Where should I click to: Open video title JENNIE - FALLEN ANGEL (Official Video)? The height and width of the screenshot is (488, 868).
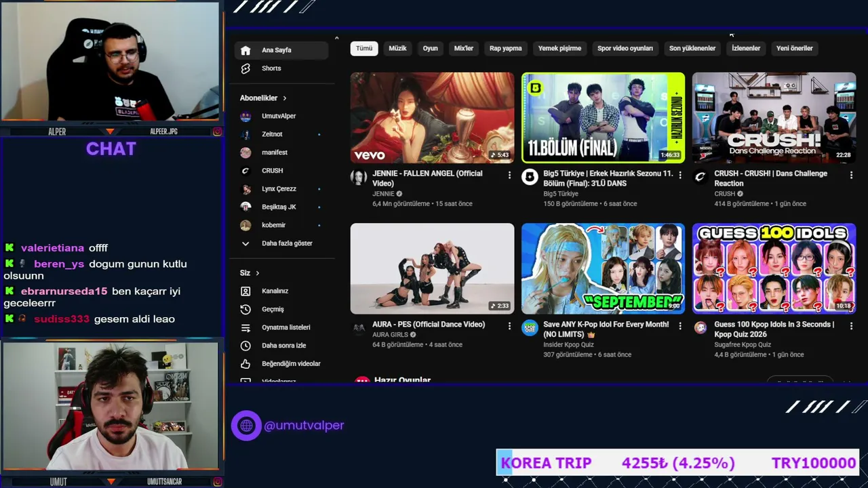point(427,178)
